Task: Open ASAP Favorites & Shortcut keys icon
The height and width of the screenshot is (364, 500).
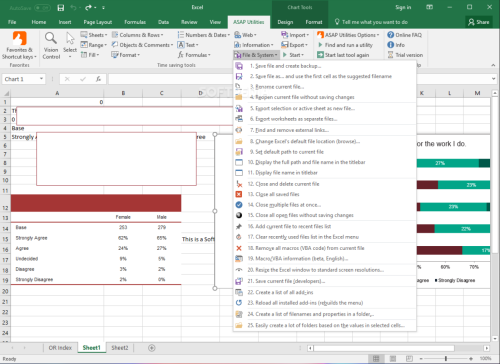Action: [x=19, y=38]
